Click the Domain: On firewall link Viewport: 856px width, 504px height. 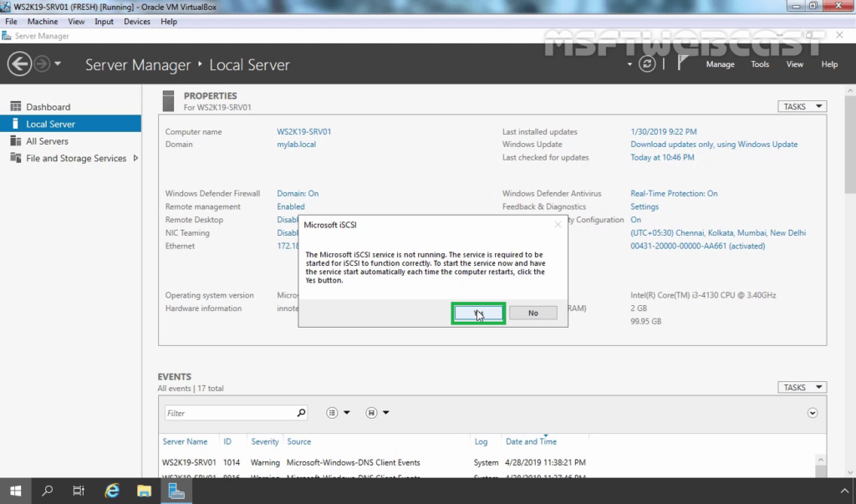coord(298,193)
